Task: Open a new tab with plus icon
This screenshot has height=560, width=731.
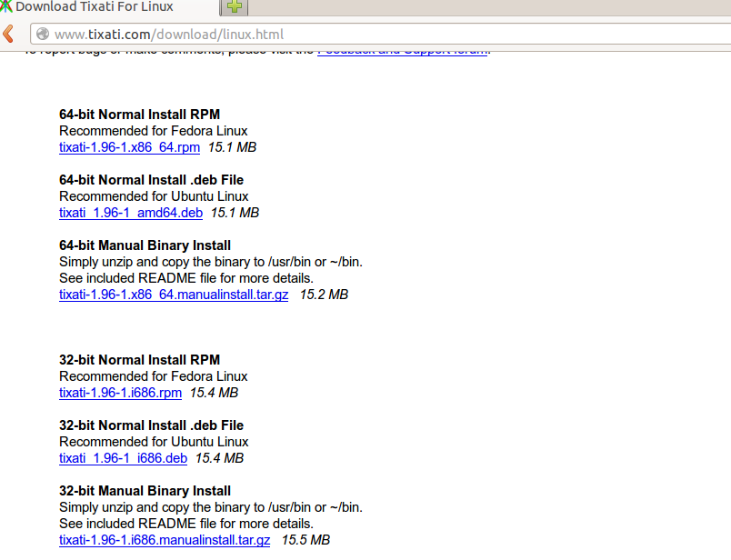Action: 235,6
